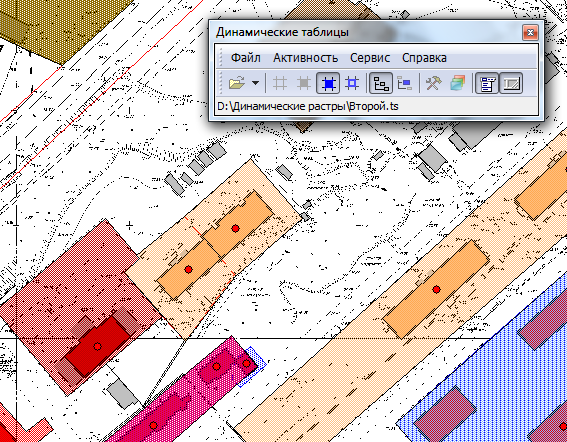Click the red dot on the red building
567x442 pixels.
click(97, 347)
